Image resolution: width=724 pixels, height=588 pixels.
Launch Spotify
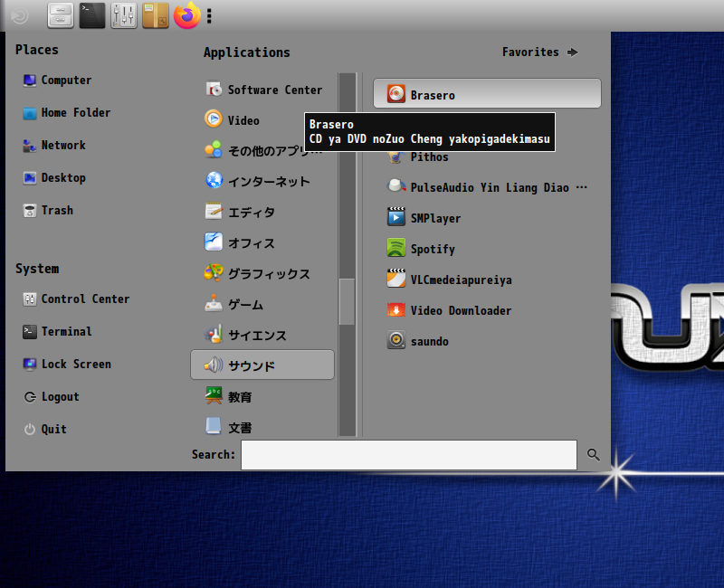tap(487, 249)
